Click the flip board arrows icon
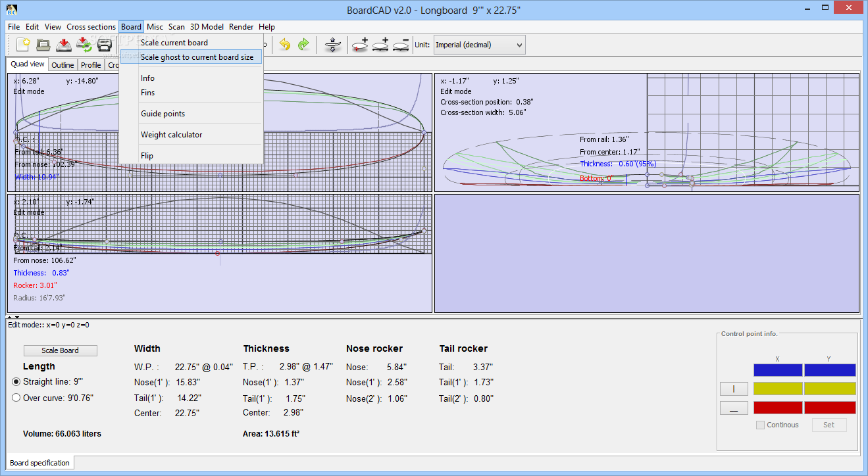 333,45
